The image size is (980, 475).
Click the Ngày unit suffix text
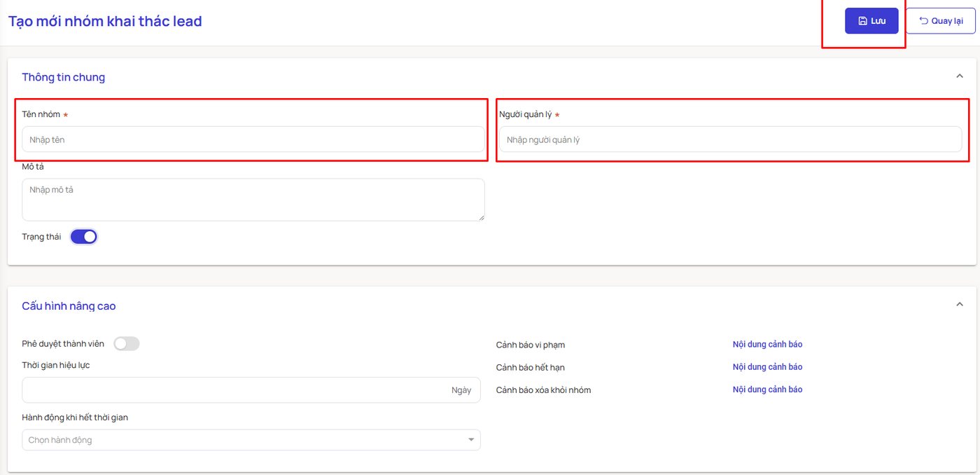click(461, 390)
